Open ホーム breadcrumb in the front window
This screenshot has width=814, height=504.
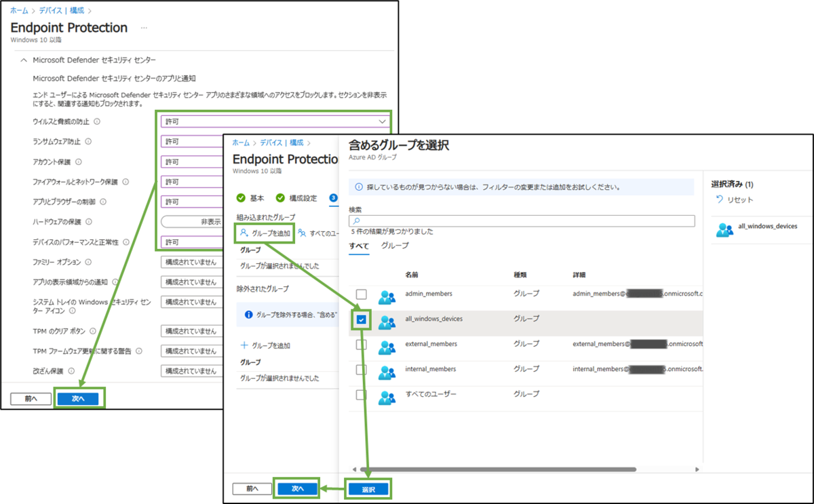[241, 143]
